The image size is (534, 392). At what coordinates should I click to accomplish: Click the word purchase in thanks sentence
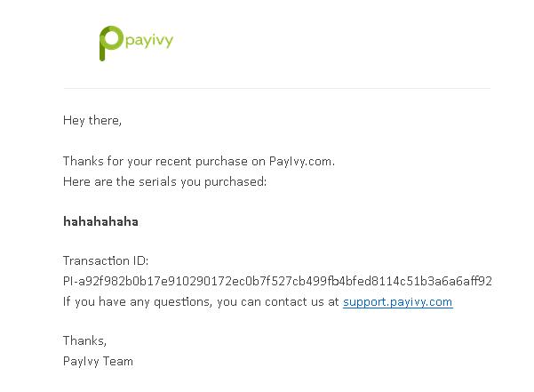coord(221,162)
